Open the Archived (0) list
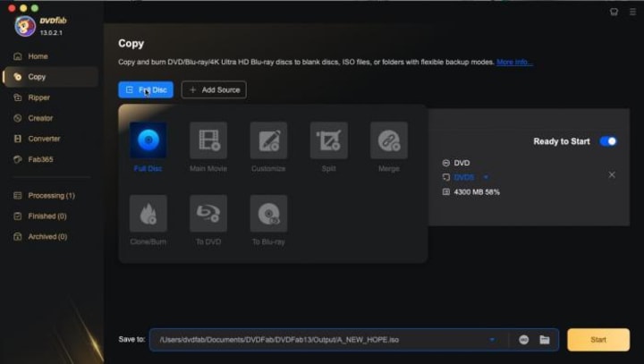The image size is (644, 364). [50, 236]
